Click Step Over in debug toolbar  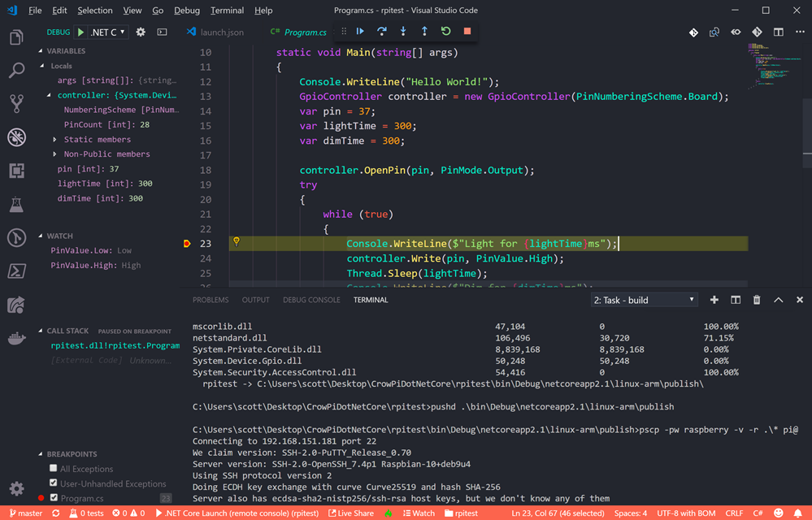pos(382,31)
